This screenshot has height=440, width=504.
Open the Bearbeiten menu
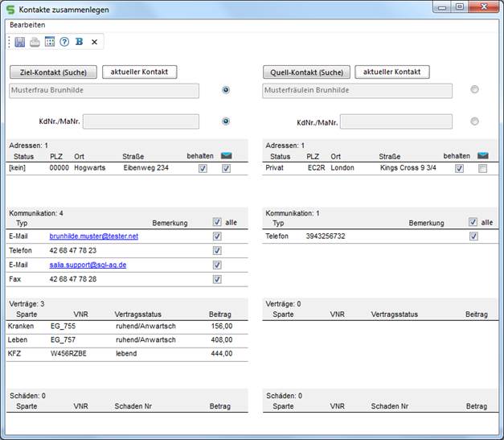[27, 25]
